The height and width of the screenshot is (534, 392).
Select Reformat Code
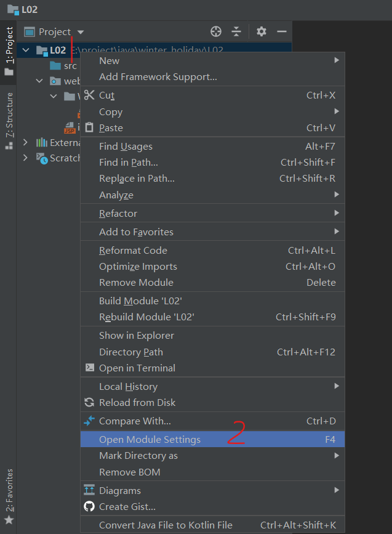pos(213,250)
